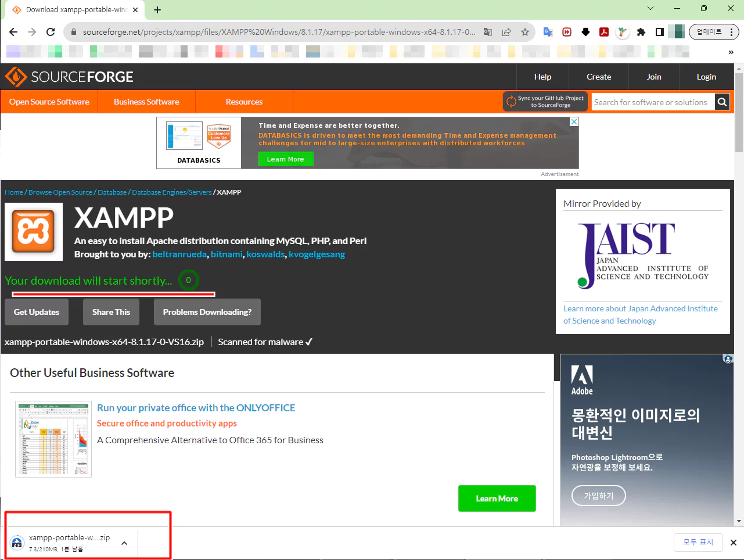
Task: Open koswalds profile link
Action: point(265,254)
